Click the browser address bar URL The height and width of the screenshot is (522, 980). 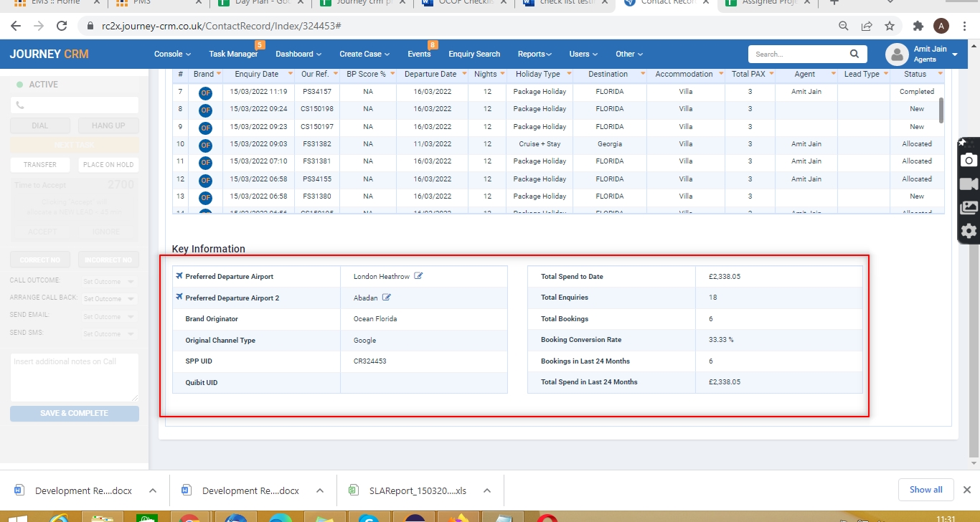coord(221,26)
